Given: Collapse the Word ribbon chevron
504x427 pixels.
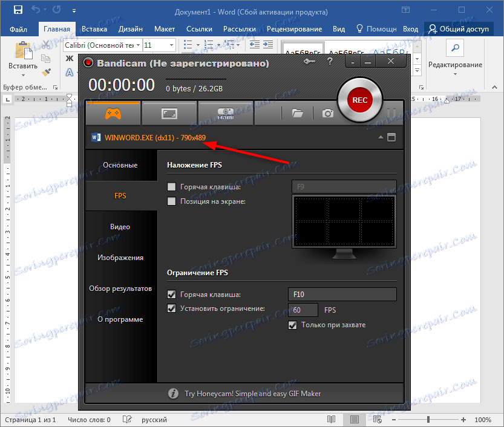Looking at the screenshot, I should (x=494, y=87).
